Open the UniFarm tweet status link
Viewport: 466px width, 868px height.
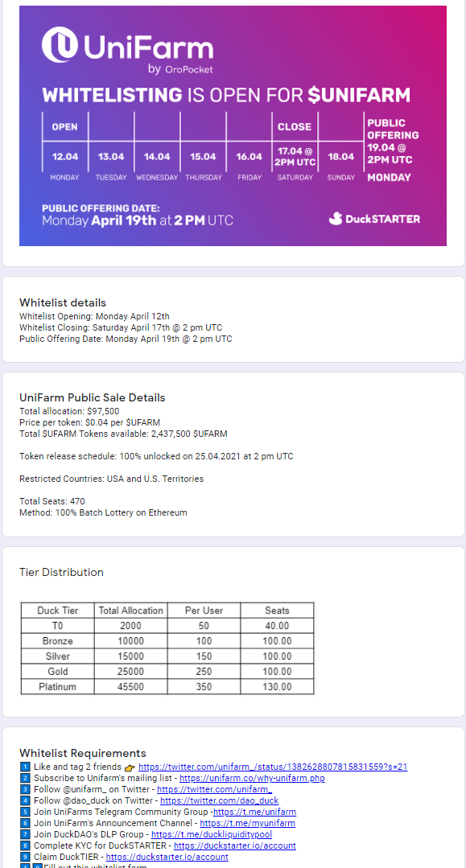273,767
